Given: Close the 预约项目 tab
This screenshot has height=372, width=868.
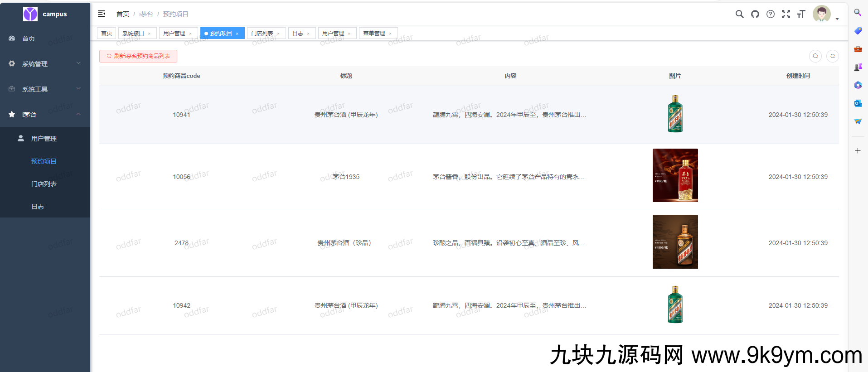Looking at the screenshot, I should click(x=237, y=34).
